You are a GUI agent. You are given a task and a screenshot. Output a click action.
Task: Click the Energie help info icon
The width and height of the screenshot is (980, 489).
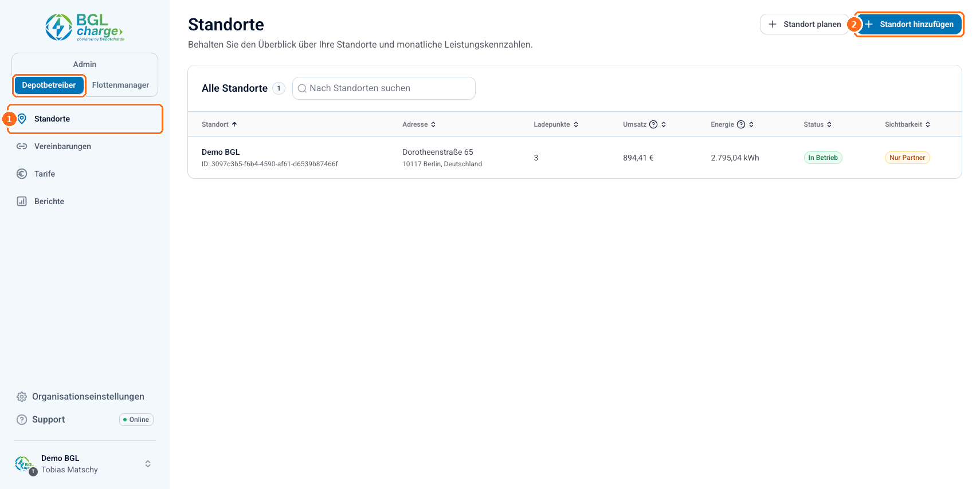click(x=741, y=124)
